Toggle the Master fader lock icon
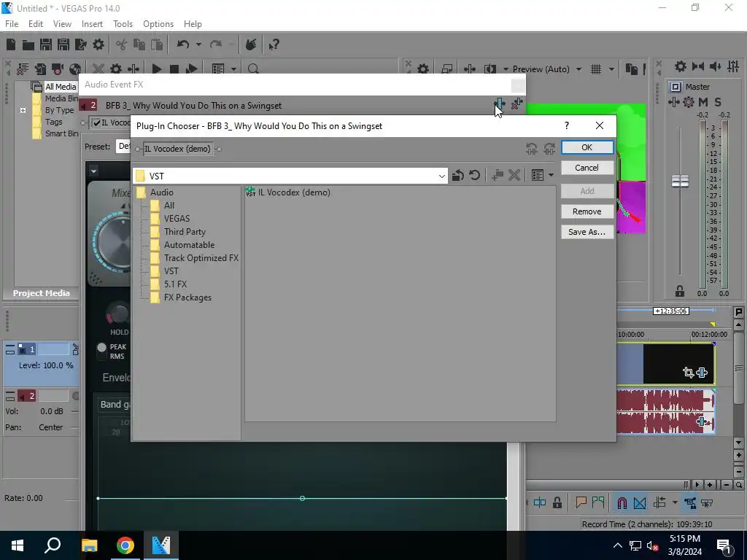 pos(680,290)
